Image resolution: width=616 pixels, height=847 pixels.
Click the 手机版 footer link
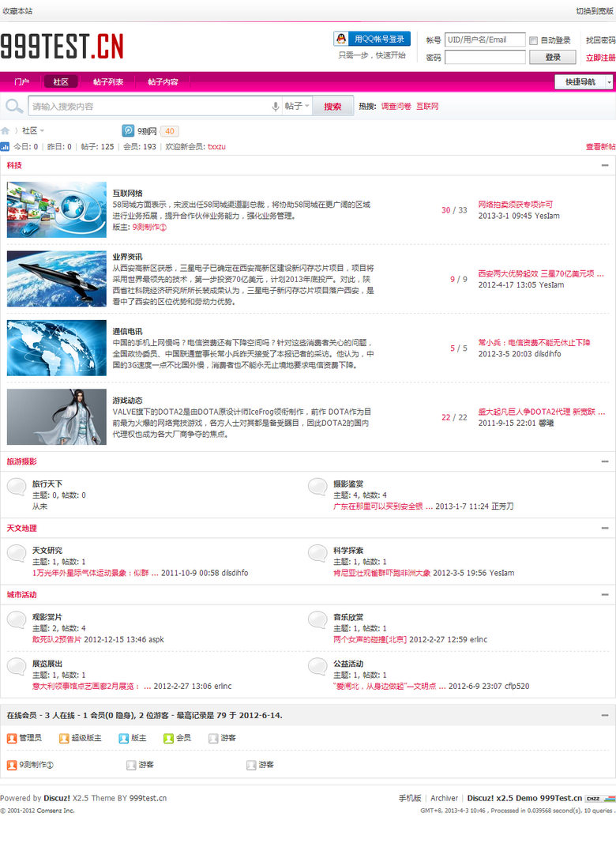tap(409, 798)
